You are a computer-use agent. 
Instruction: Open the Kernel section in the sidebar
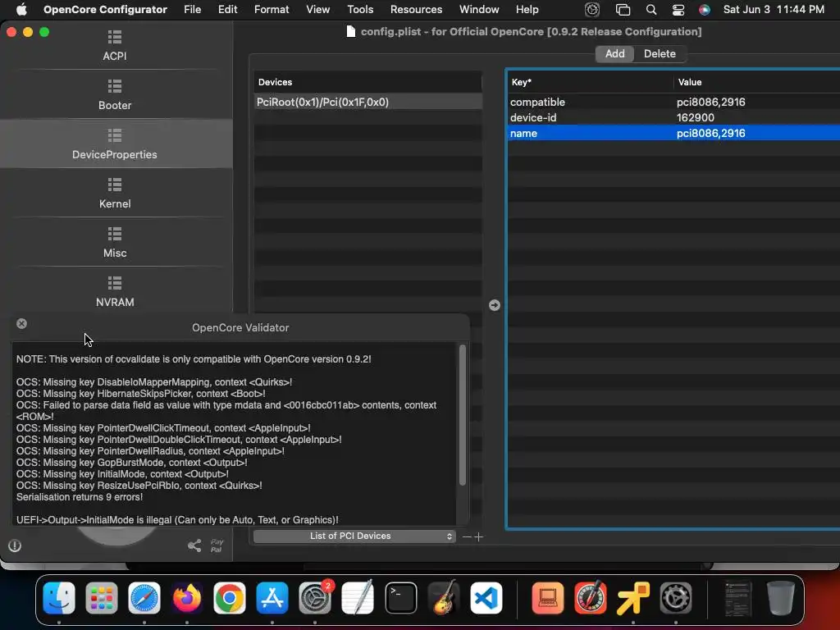coord(115,194)
